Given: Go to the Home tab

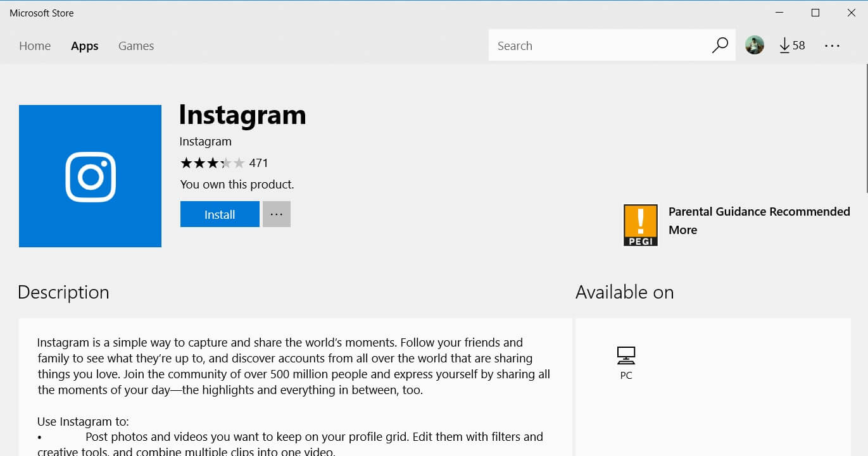Looking at the screenshot, I should pyautogui.click(x=35, y=46).
